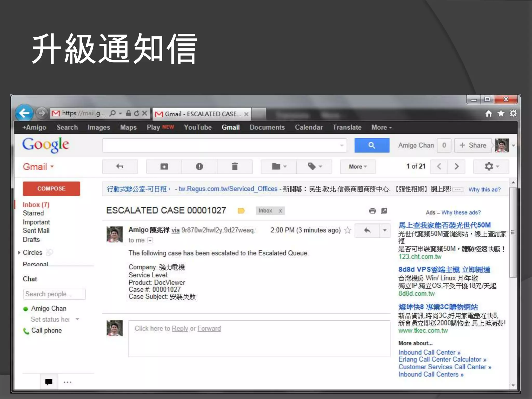Open the Drafts folder
The image size is (532, 399).
click(x=31, y=240)
